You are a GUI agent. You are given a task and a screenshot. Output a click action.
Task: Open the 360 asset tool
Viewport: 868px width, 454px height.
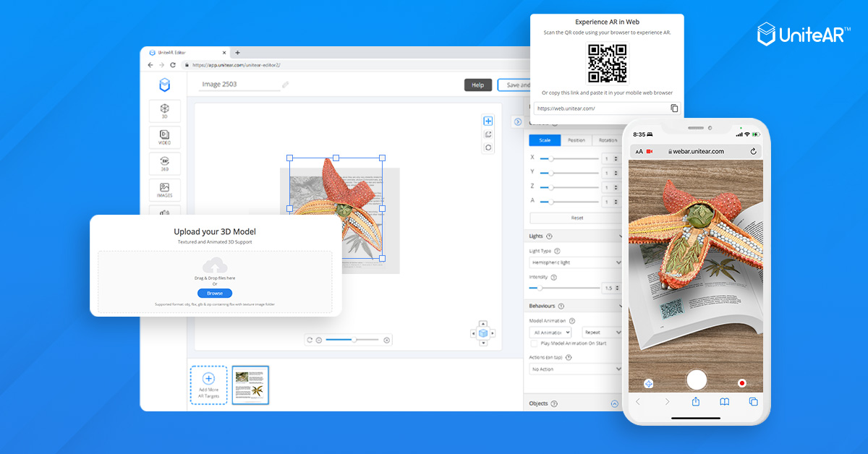(x=165, y=163)
